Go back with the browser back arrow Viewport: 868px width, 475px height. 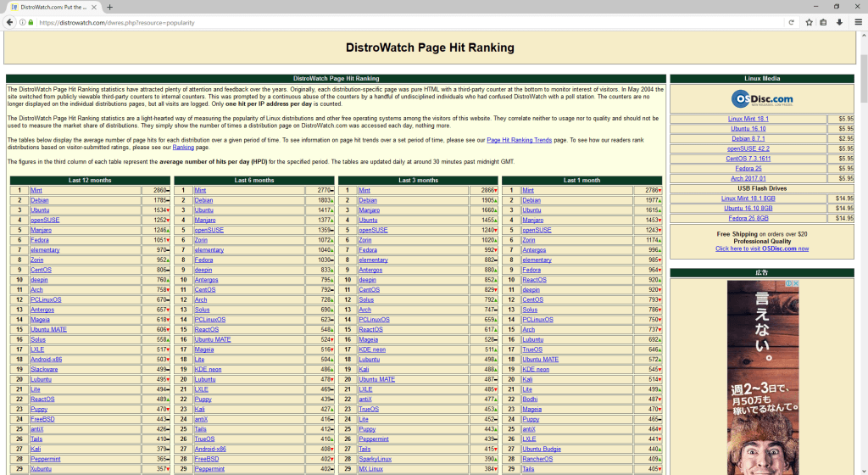tap(9, 22)
